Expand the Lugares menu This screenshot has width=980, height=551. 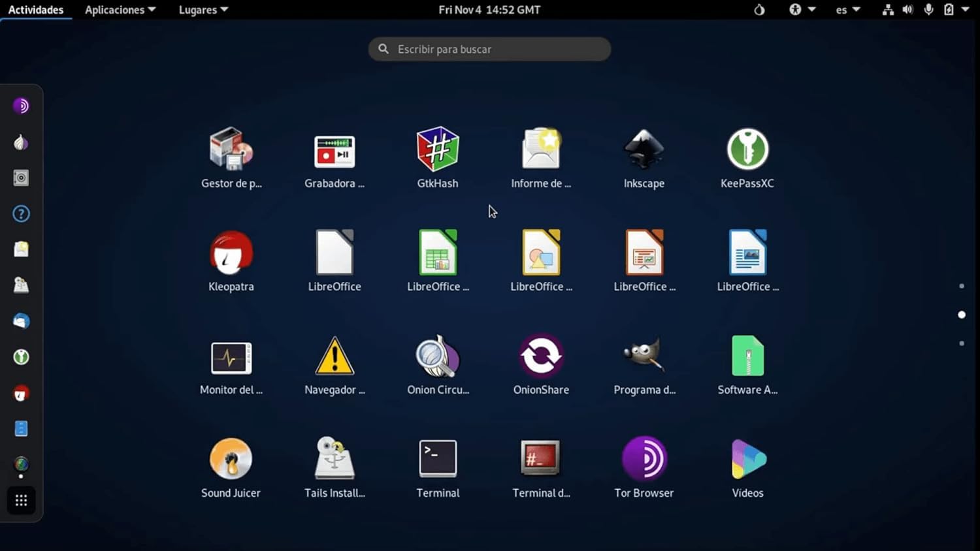pyautogui.click(x=203, y=10)
